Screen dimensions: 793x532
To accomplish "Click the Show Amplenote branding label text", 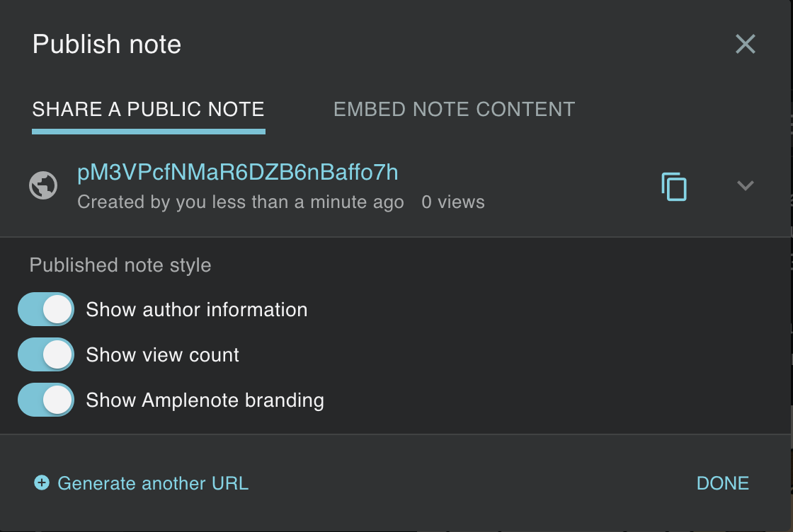I will pyautogui.click(x=205, y=400).
